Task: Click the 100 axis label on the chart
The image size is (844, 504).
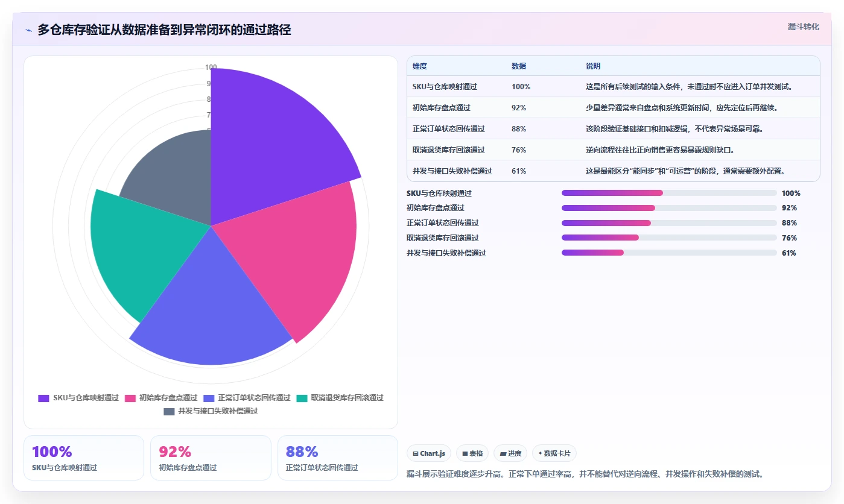Action: [211, 67]
